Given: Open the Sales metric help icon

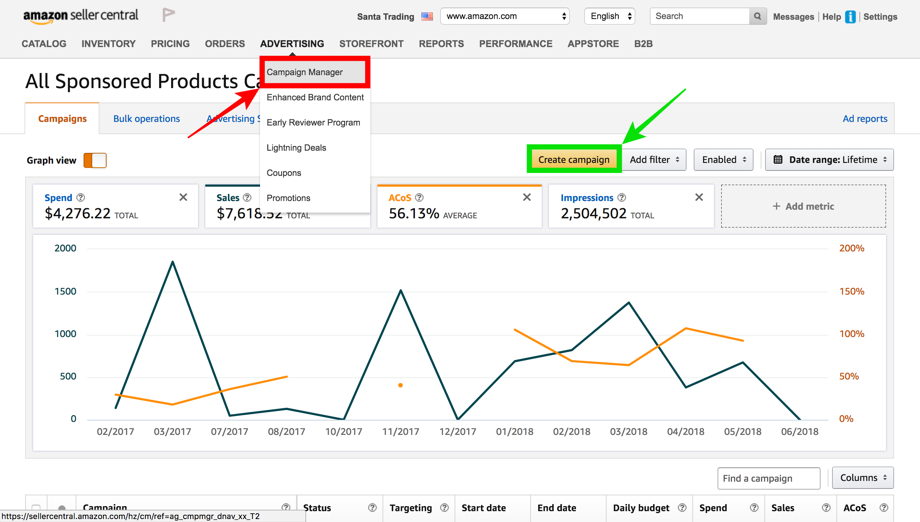Looking at the screenshot, I should click(247, 198).
